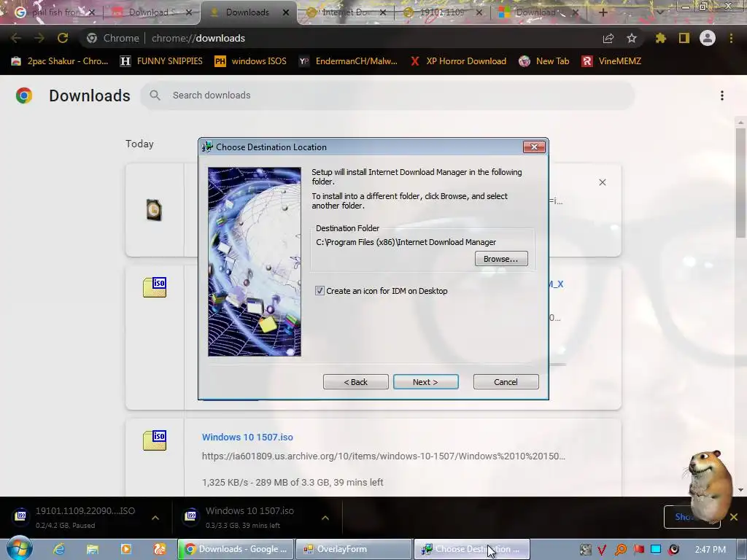
Task: Launch Internet Explorer from the taskbar
Action: coord(59,549)
